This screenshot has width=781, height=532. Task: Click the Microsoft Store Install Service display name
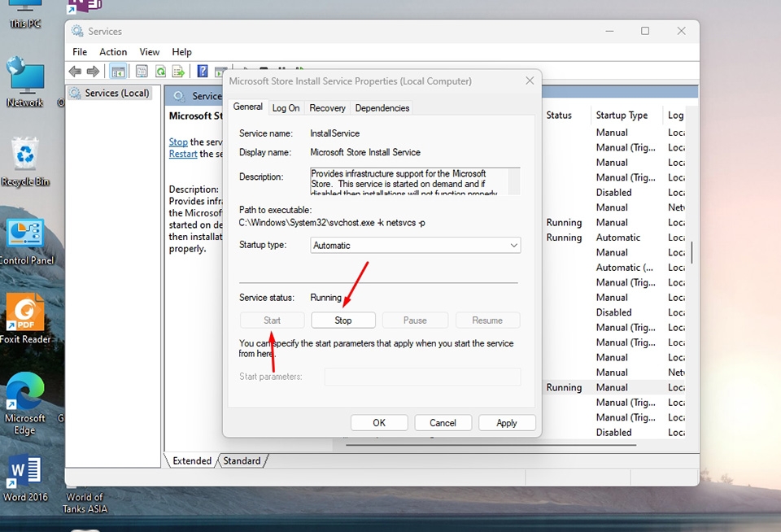(x=365, y=152)
